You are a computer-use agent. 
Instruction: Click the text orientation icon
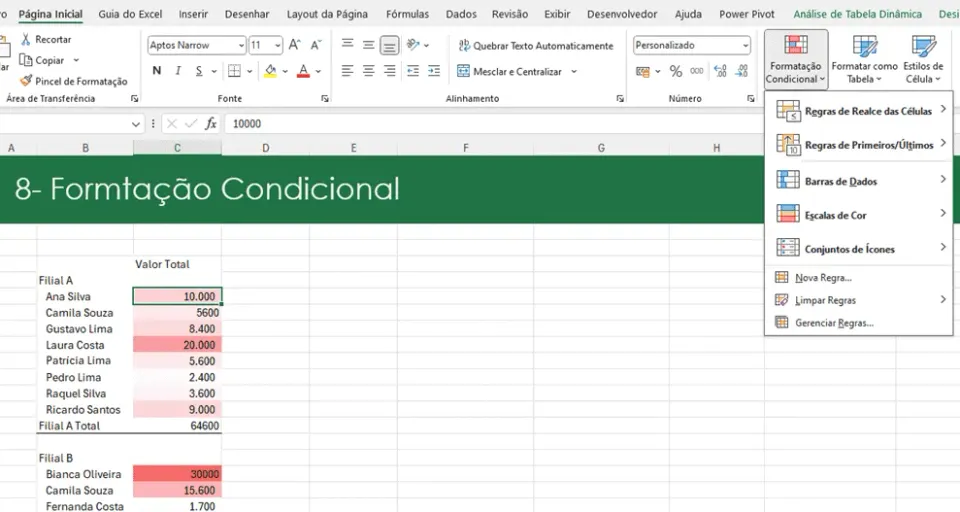(x=413, y=45)
